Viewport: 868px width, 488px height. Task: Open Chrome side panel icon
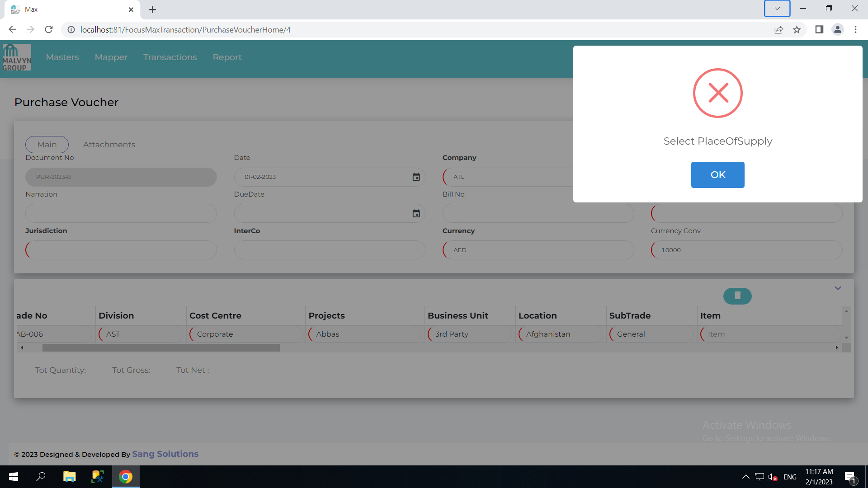(x=819, y=30)
